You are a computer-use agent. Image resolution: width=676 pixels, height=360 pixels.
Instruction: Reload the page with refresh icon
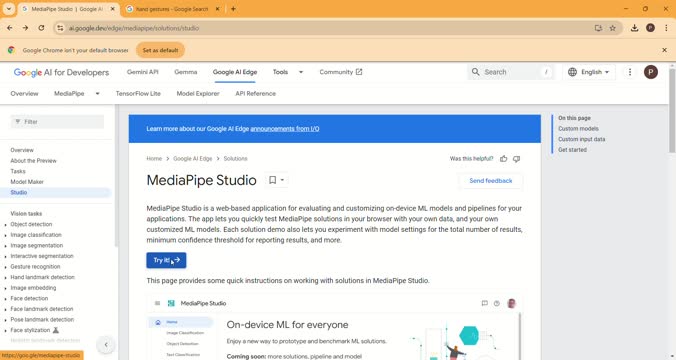click(x=41, y=28)
